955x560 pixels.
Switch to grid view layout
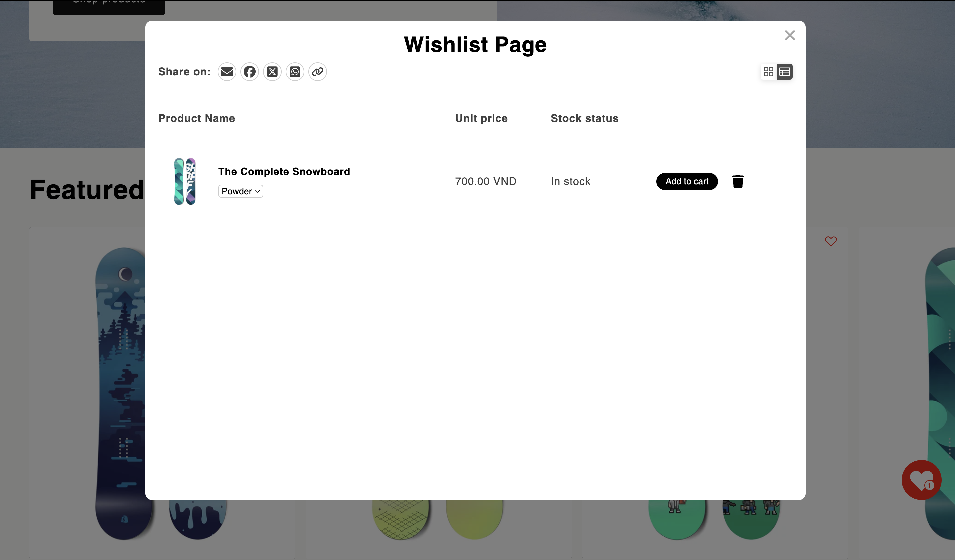(x=769, y=71)
